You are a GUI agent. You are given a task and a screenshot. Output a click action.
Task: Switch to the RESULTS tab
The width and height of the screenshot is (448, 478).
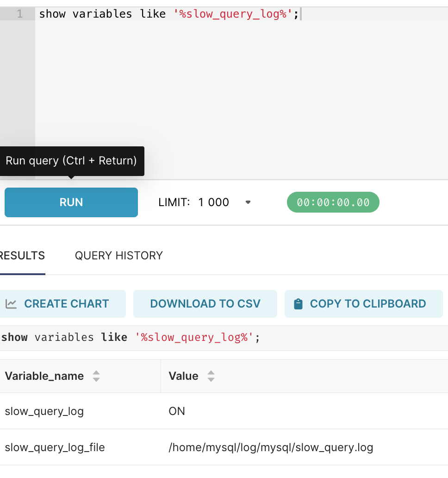coord(22,256)
